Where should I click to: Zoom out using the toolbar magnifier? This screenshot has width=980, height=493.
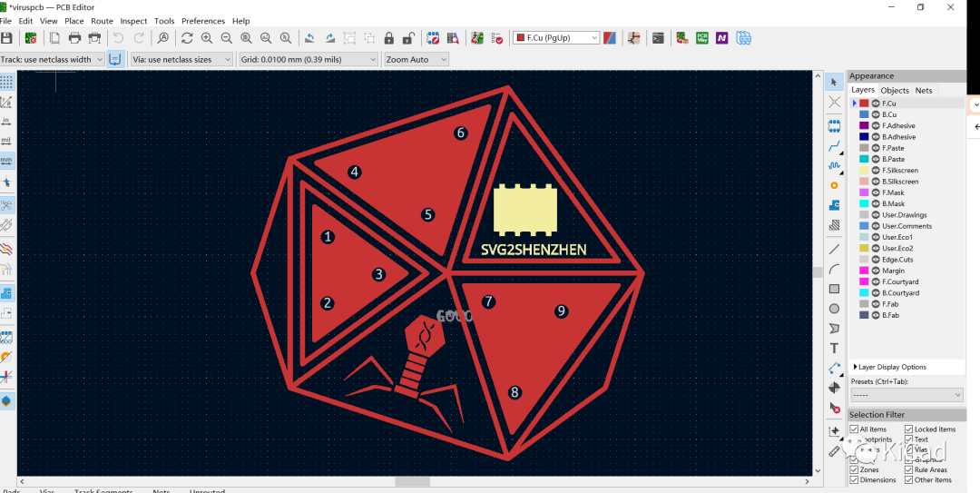(226, 38)
